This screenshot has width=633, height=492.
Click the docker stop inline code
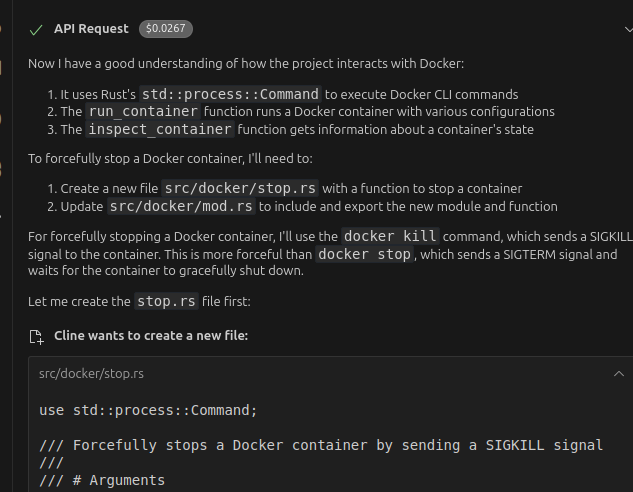[365, 254]
